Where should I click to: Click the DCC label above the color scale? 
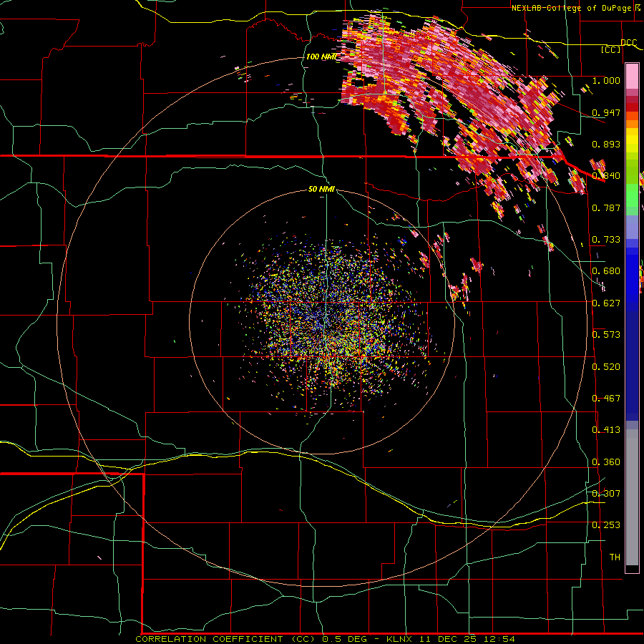(x=629, y=42)
